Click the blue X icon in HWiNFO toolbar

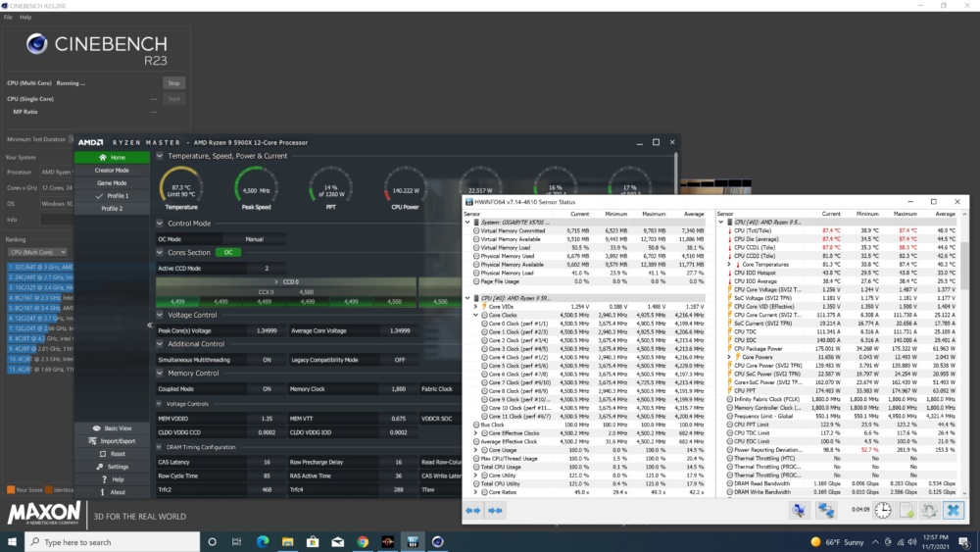[x=954, y=510]
